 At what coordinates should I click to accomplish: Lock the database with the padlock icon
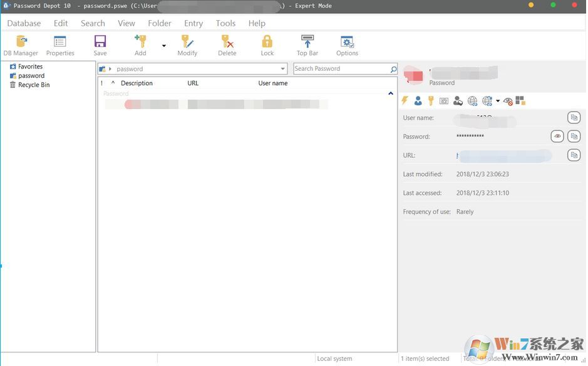click(267, 44)
